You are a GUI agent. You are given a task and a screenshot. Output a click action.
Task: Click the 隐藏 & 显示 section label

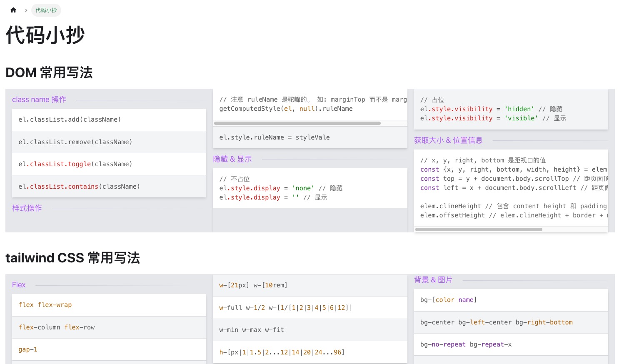point(232,159)
